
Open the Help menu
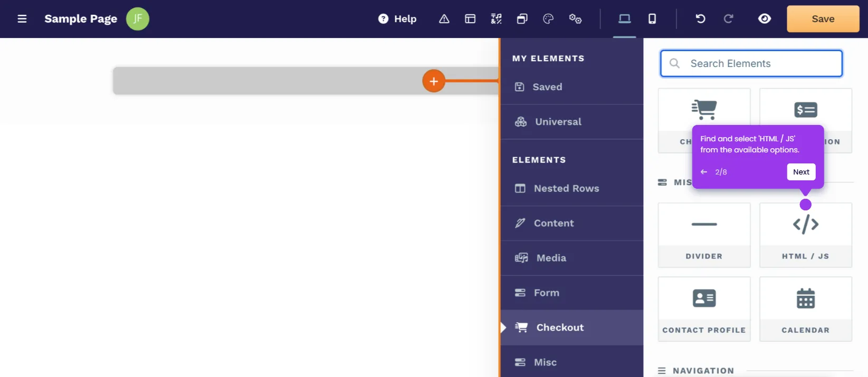click(397, 19)
